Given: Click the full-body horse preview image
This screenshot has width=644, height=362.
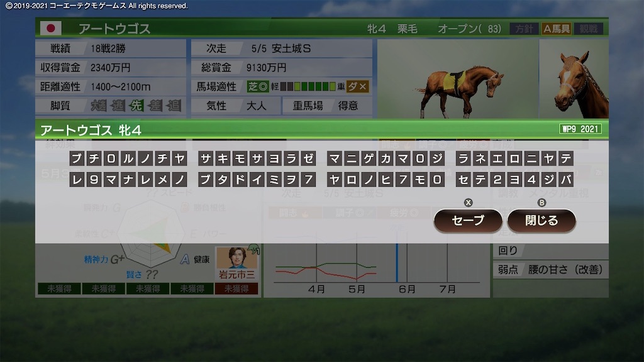Looking at the screenshot, I should click(458, 79).
